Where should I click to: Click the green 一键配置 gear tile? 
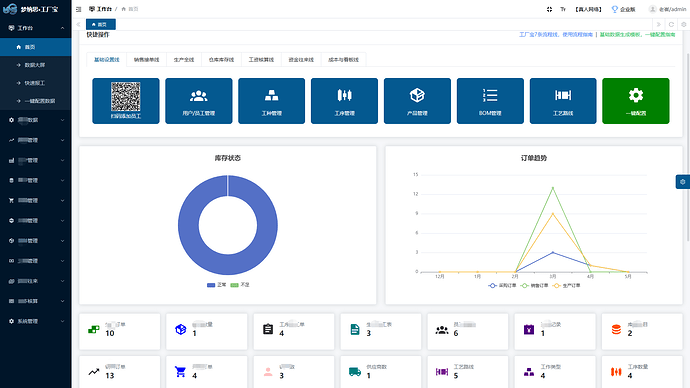pyautogui.click(x=636, y=101)
